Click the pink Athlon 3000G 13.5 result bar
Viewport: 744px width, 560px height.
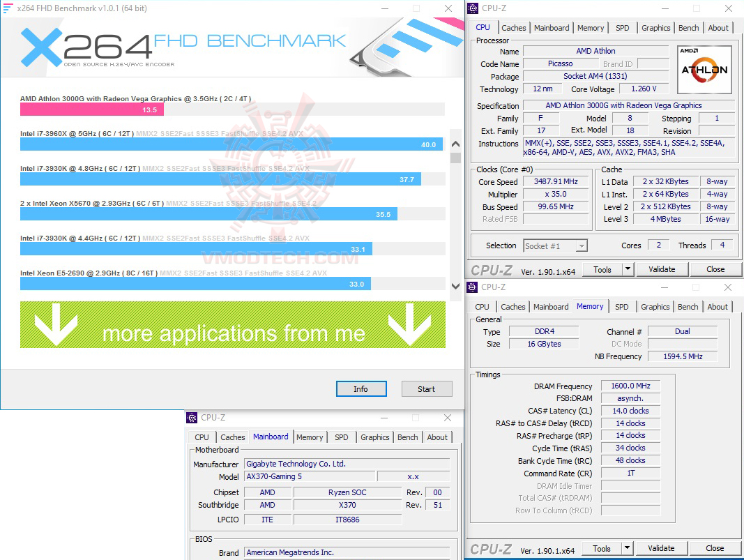91,109
